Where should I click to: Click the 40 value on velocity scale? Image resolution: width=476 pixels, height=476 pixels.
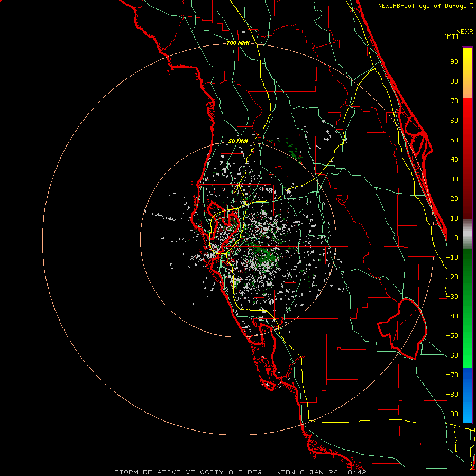tap(454, 160)
